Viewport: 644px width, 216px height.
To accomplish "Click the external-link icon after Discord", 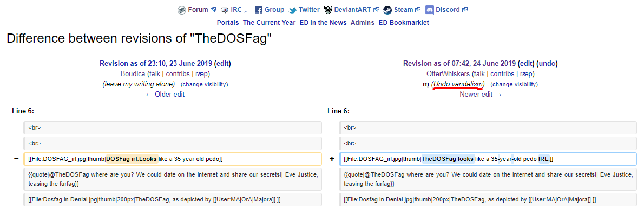I will 465,10.
